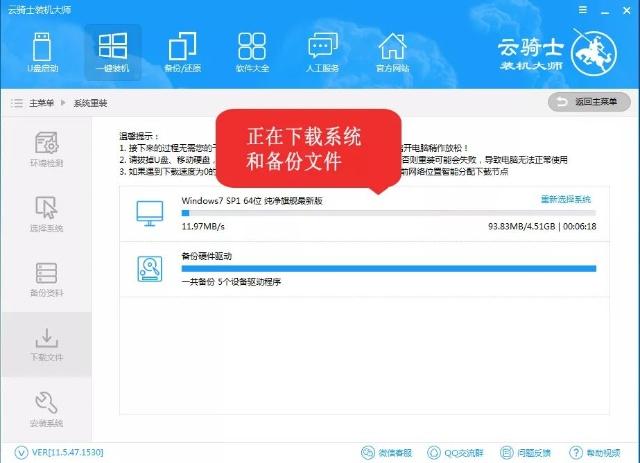
Task: Click the 11.97MB/s download speed
Action: coord(203,226)
